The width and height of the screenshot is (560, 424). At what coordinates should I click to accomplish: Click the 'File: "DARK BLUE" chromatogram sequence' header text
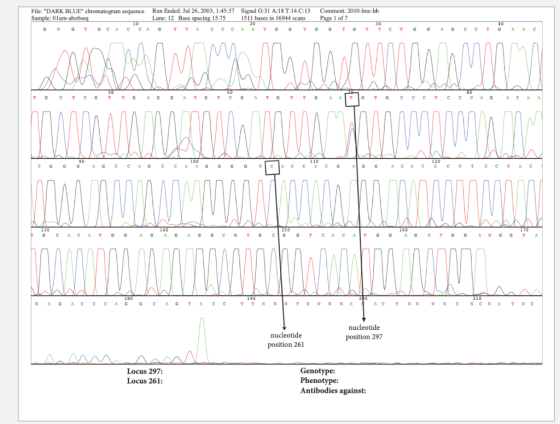(x=88, y=11)
